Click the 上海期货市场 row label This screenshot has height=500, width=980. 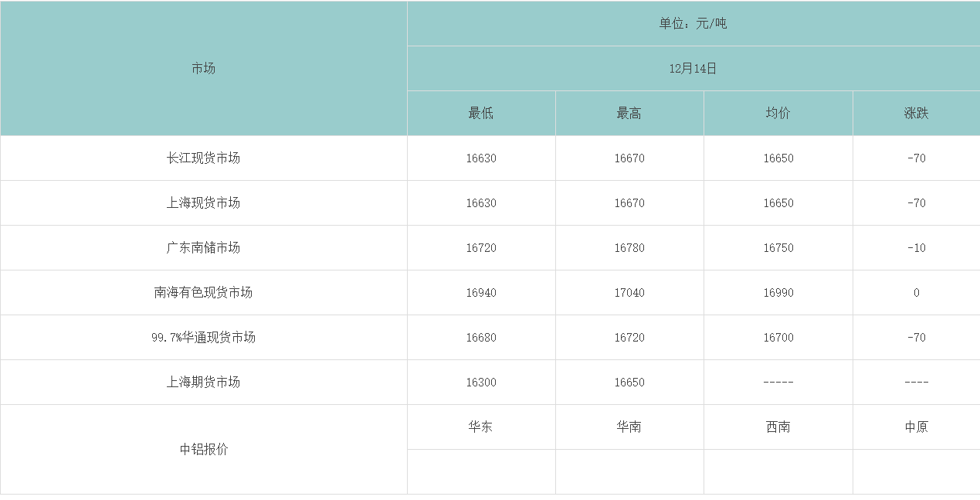(202, 382)
